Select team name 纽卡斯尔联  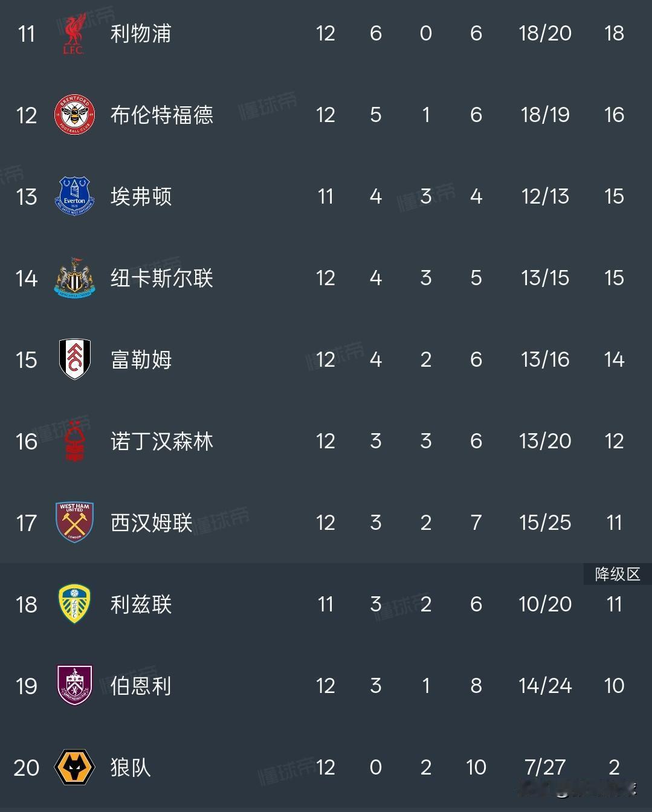point(162,278)
